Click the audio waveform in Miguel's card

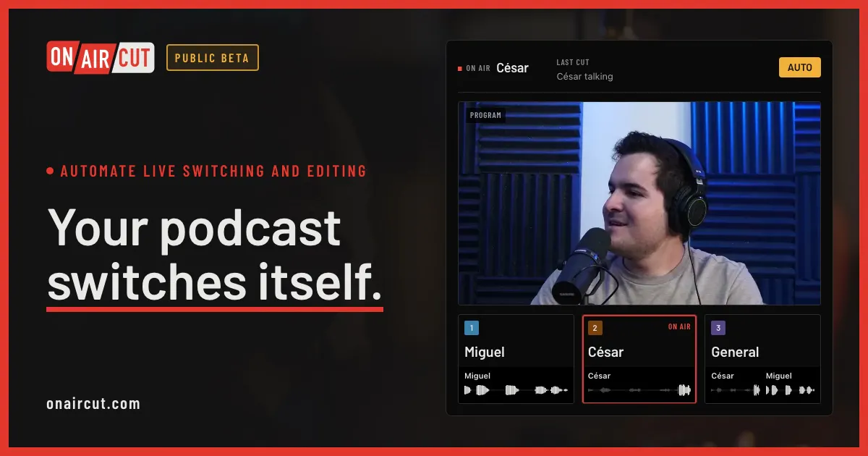click(516, 390)
